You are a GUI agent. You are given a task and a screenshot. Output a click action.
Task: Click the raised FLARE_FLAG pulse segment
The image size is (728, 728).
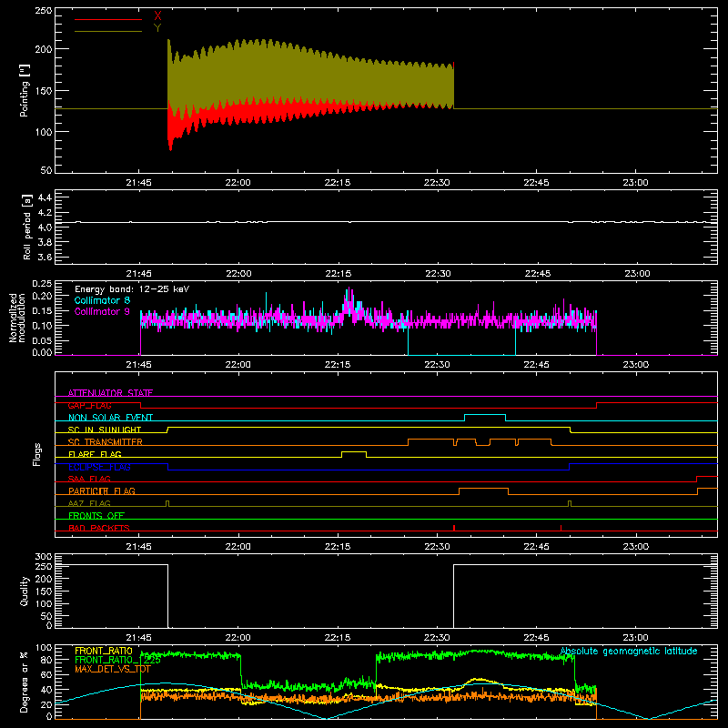(354, 451)
